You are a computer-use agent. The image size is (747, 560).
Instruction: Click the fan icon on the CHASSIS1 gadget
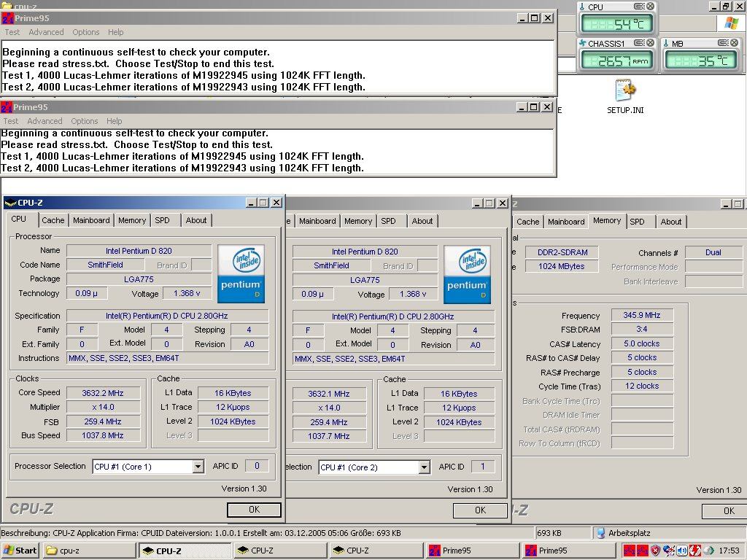582,43
